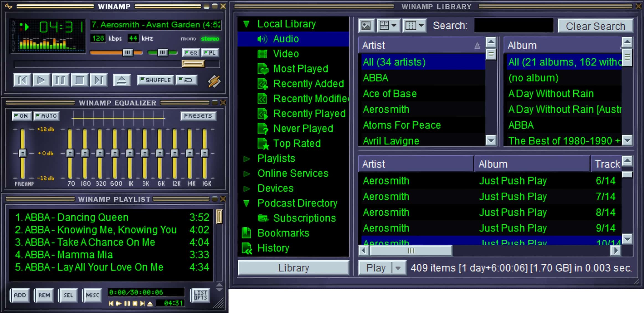644x313 pixels.
Task: Open equalizer PRESETS menu
Action: tap(198, 116)
